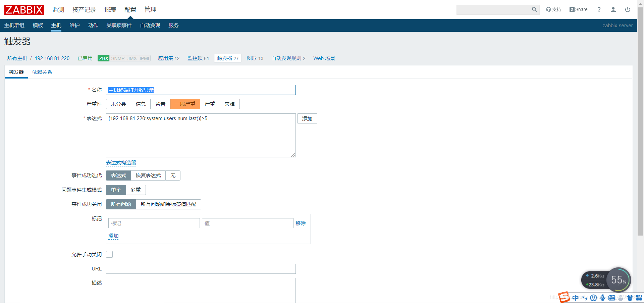Image resolution: width=644 pixels, height=303 pixels.
Task: Select 灾难 severity
Action: (x=230, y=104)
